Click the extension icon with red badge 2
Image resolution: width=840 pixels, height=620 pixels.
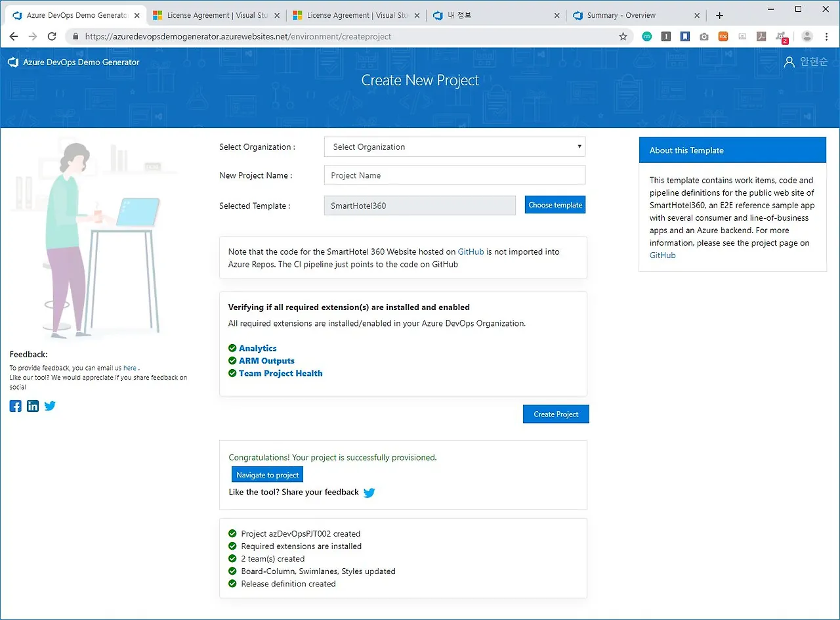tap(782, 37)
